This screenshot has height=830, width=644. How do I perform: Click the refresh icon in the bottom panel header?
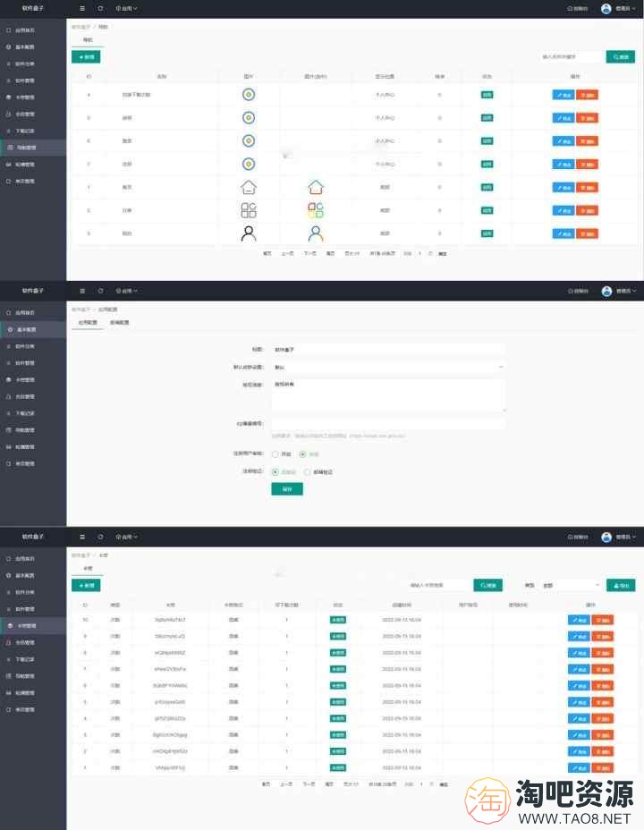tap(100, 537)
